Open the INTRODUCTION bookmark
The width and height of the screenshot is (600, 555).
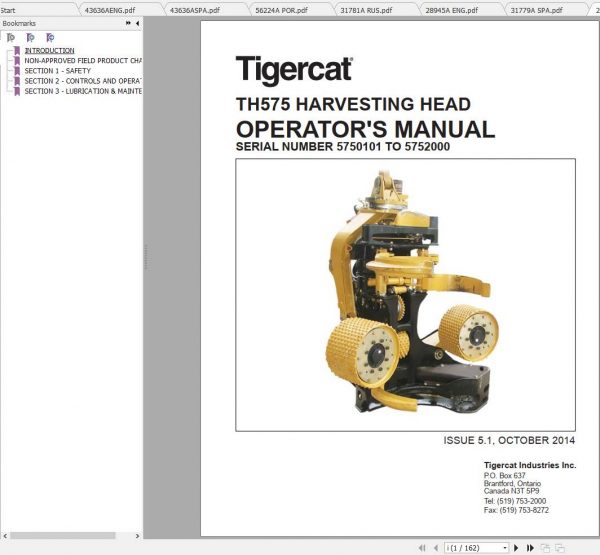(x=49, y=51)
